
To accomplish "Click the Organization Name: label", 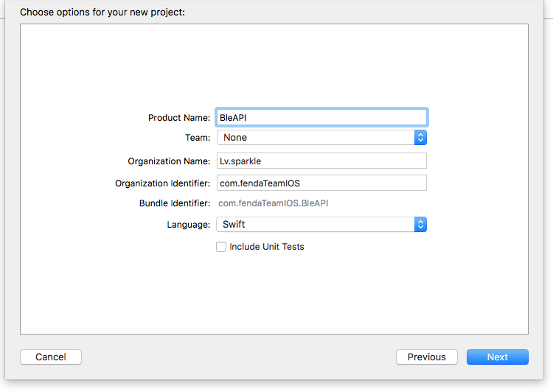I will coord(169,161).
